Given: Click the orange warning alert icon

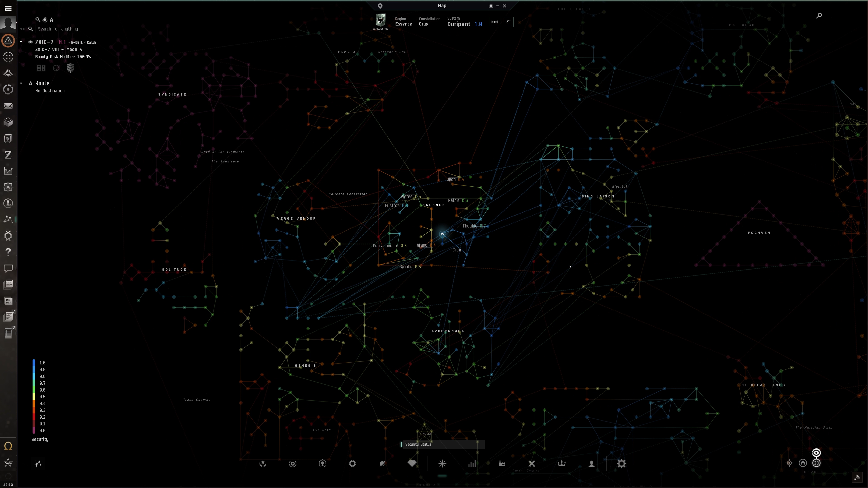Looking at the screenshot, I should tap(8, 41).
